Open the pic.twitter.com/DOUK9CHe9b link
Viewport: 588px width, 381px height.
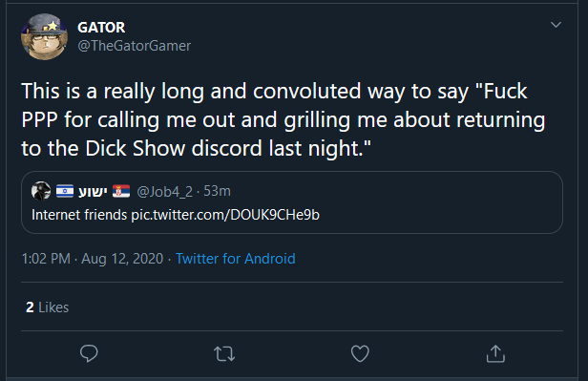(225, 215)
